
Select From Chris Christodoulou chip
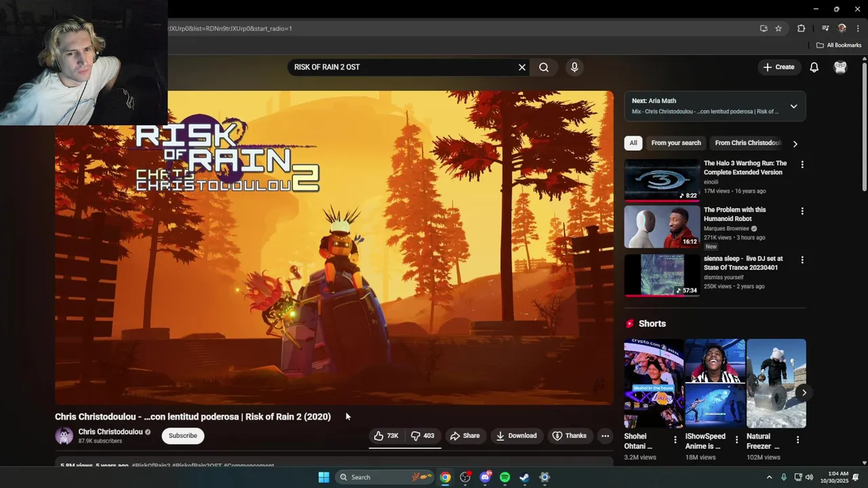pos(748,143)
